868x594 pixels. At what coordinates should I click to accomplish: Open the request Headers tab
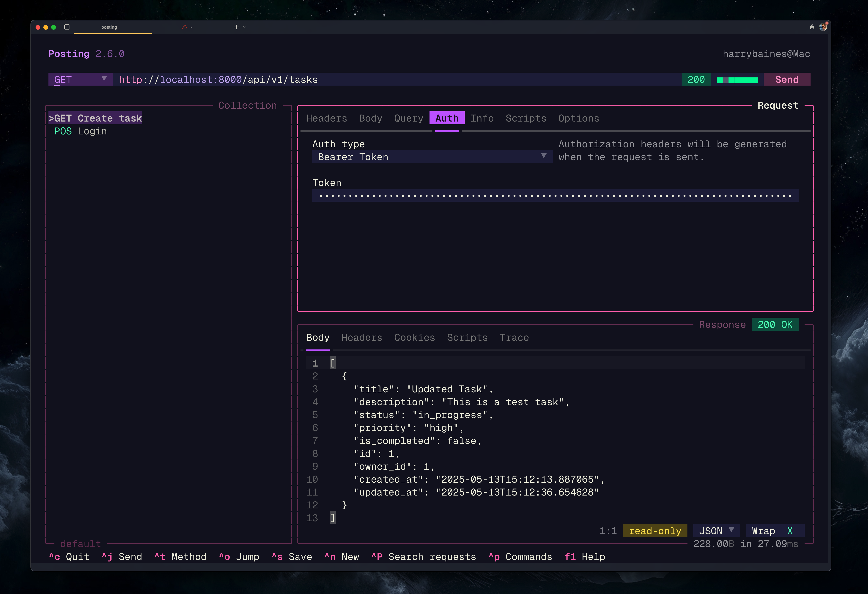click(x=327, y=118)
